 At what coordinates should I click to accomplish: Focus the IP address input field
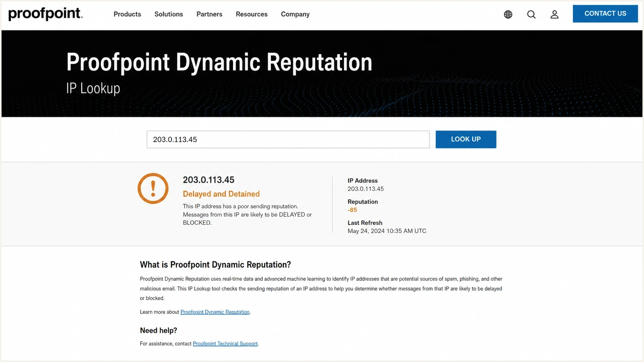(288, 139)
